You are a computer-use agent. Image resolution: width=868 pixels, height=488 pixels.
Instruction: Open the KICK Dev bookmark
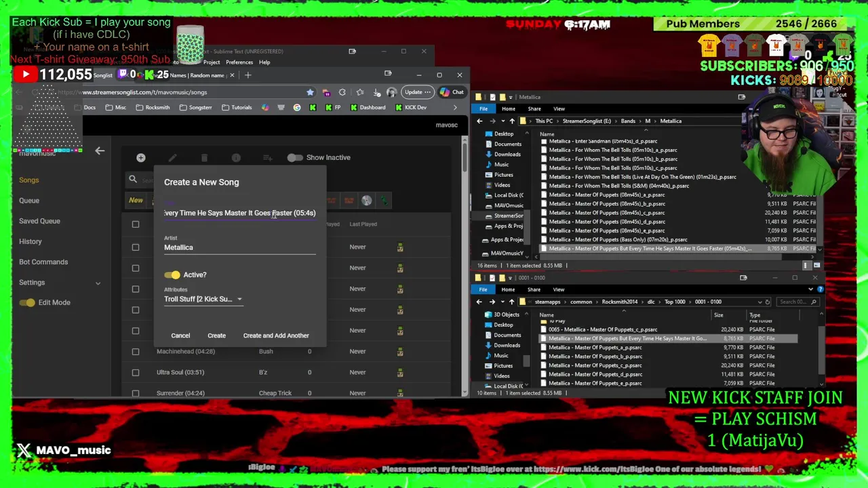coord(411,107)
